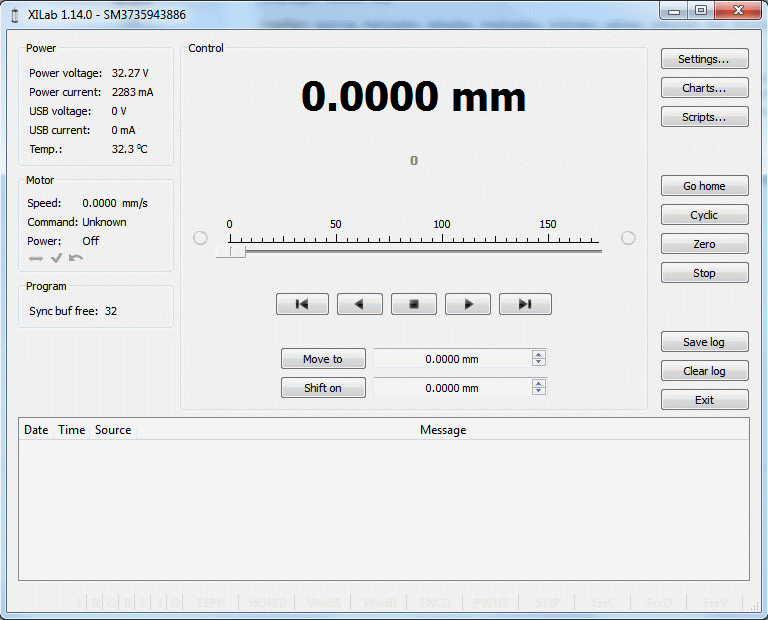
Task: Toggle Cyclic motion mode
Action: 704,215
